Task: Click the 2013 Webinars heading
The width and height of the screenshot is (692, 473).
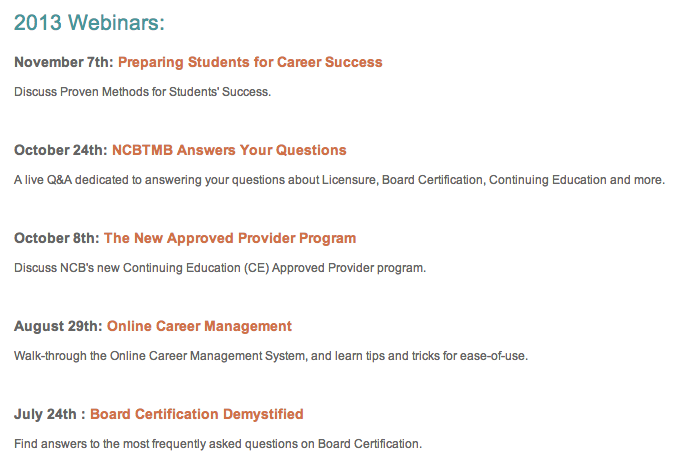Action: click(x=89, y=23)
